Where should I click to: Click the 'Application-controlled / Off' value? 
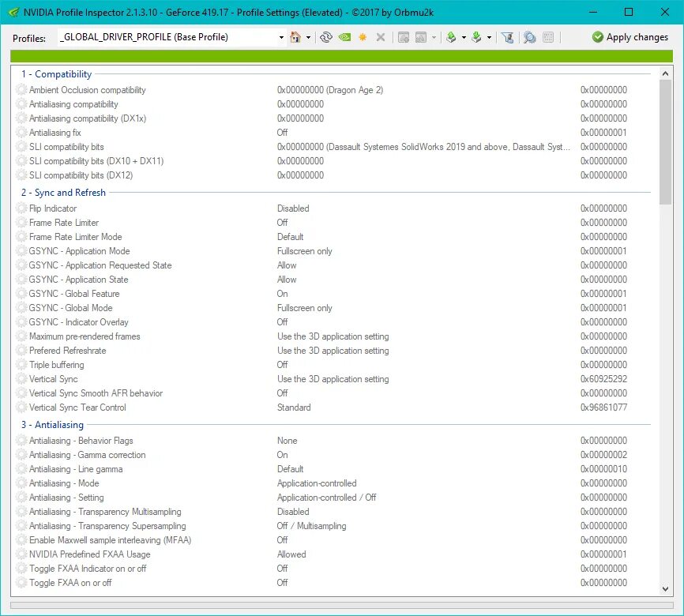click(x=326, y=498)
